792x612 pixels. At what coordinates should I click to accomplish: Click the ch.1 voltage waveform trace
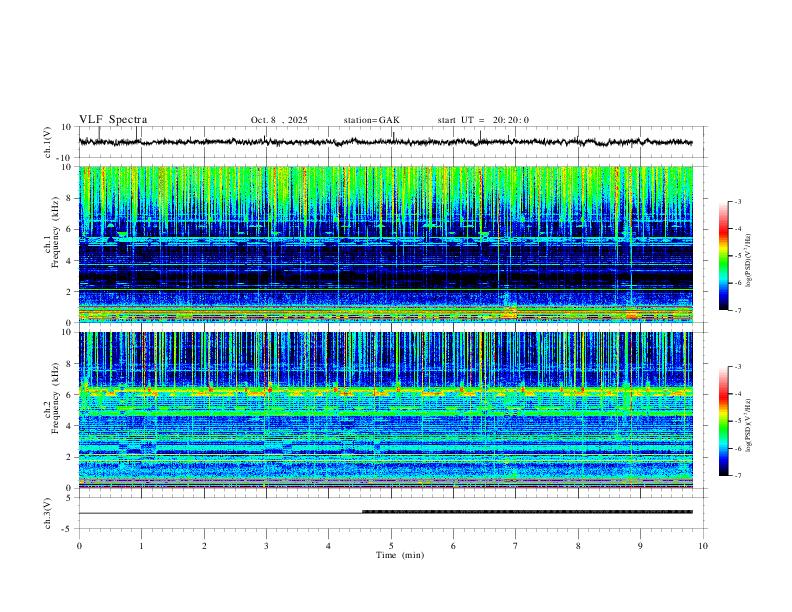[x=385, y=142]
